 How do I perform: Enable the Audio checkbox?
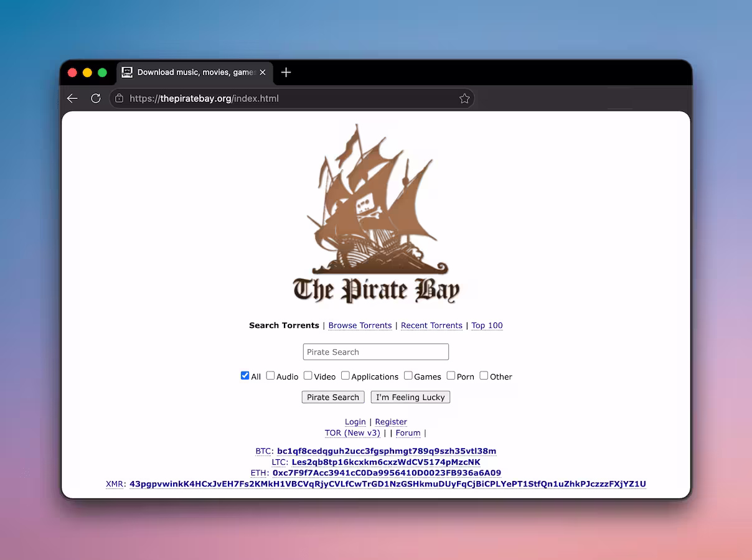coord(270,375)
